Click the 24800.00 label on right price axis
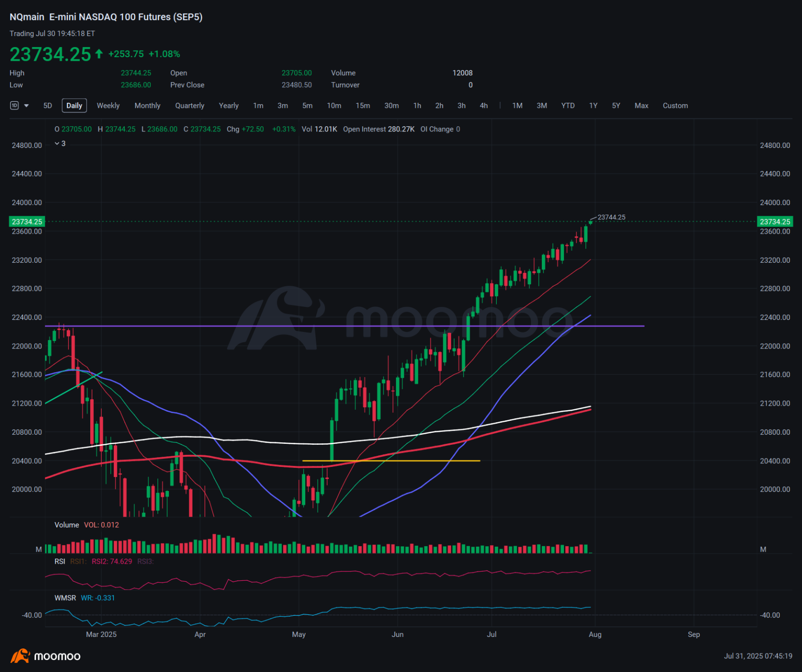 click(x=775, y=145)
